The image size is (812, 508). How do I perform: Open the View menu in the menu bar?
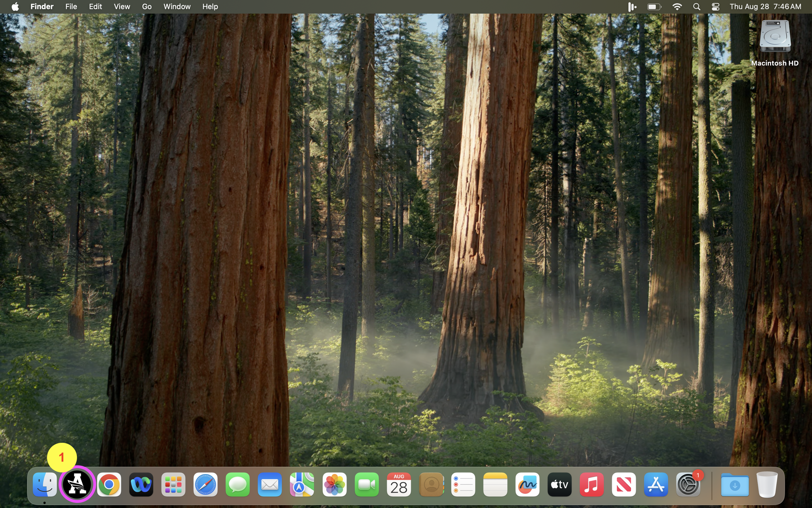[x=122, y=7]
